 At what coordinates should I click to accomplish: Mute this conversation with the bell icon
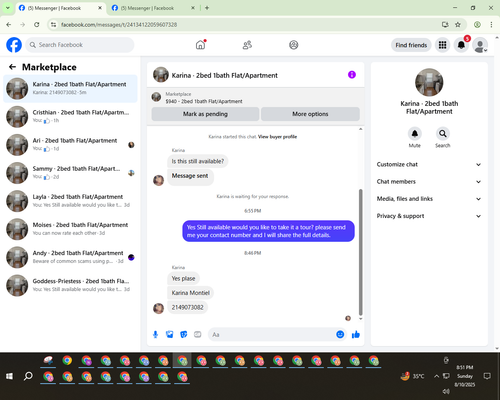(x=414, y=134)
